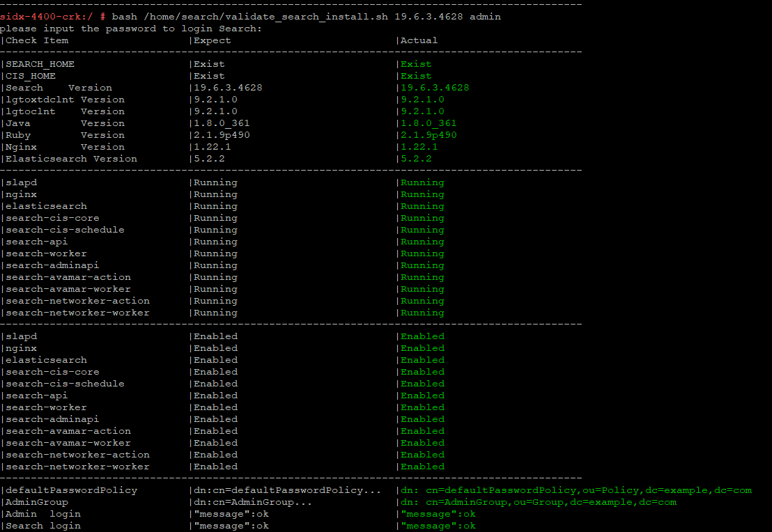772x532 pixels.
Task: Click the green actual value "19.6.3.4628"
Action: click(435, 88)
